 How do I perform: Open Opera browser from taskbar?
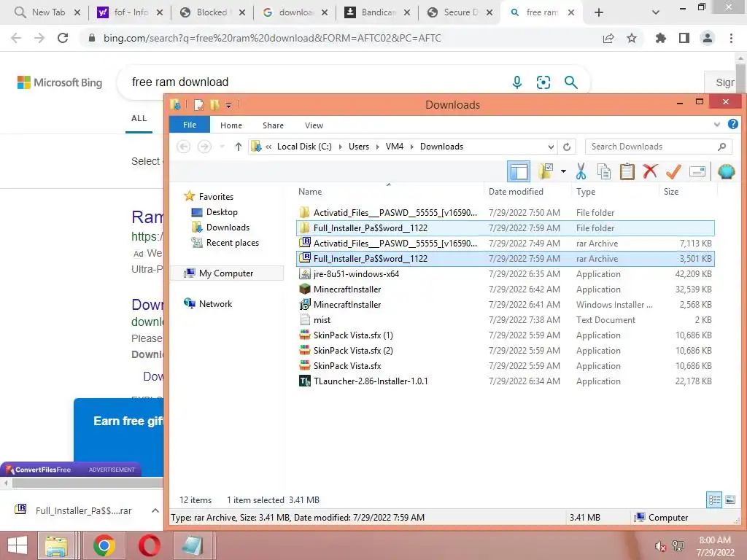tap(149, 545)
